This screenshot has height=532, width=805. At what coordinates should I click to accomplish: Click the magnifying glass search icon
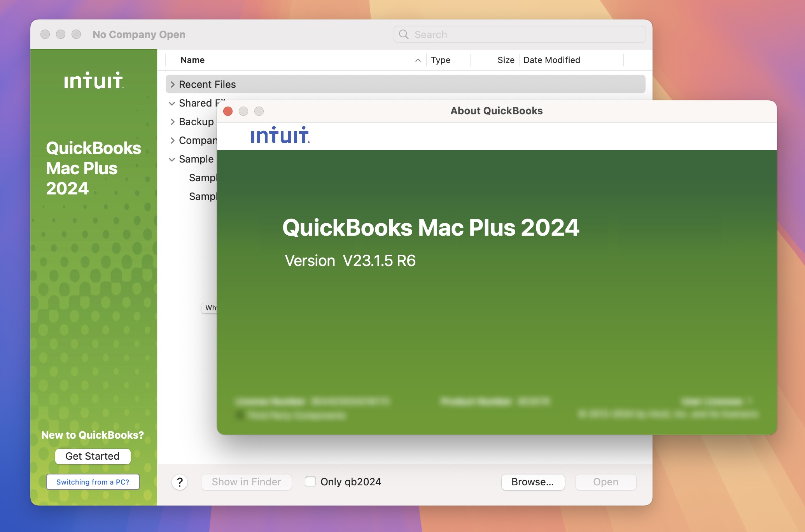click(404, 35)
